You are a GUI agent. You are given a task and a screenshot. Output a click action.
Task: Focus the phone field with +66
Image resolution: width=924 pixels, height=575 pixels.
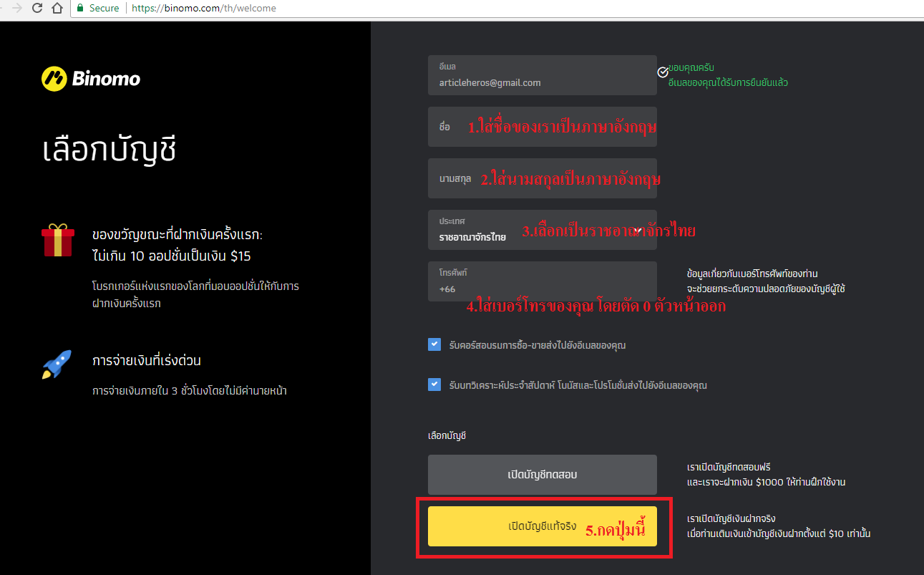tap(543, 281)
